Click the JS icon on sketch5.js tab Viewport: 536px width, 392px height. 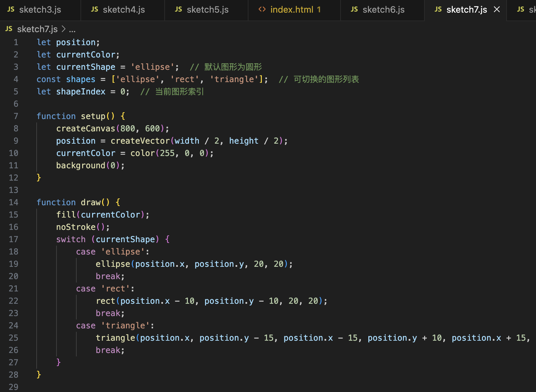[178, 9]
